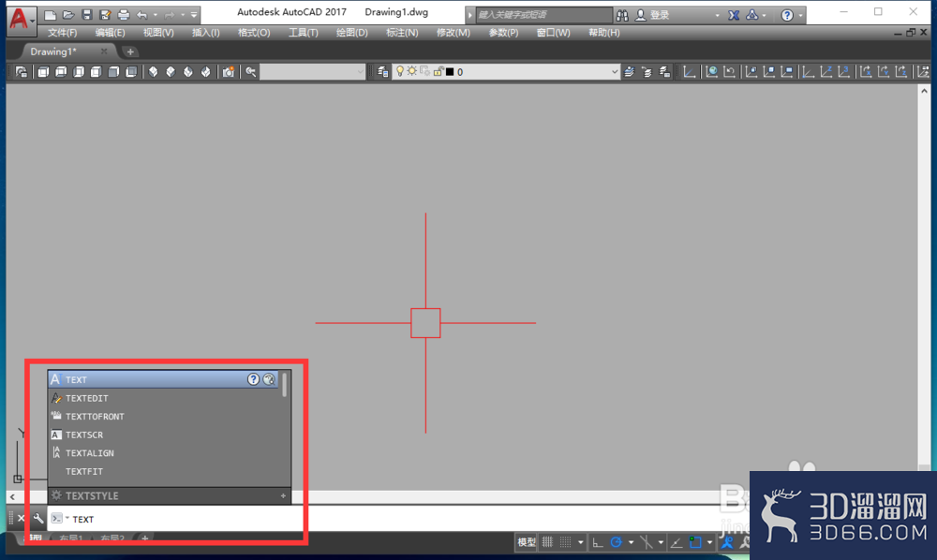Image resolution: width=937 pixels, height=560 pixels.
Task: Click the UCS rotate about X icon
Action: point(865,72)
